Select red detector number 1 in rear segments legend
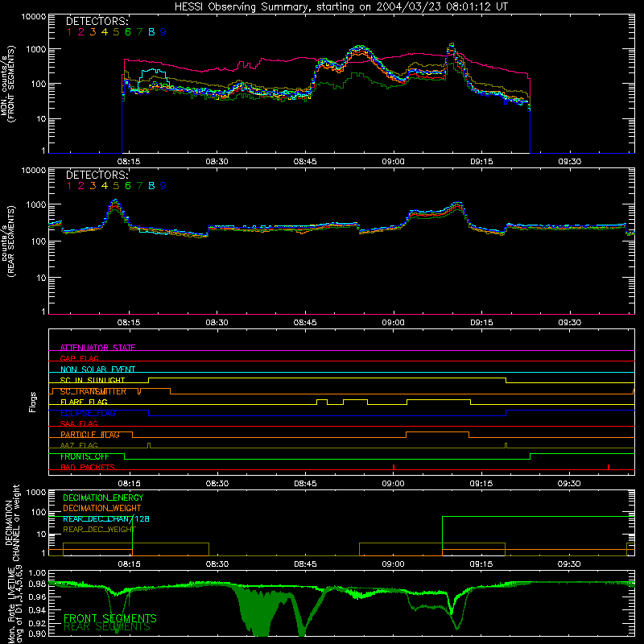The width and height of the screenshot is (644, 644). pos(69,186)
